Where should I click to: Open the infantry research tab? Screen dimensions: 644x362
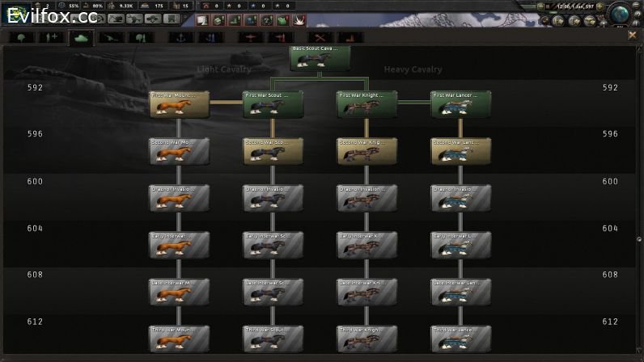(24, 37)
